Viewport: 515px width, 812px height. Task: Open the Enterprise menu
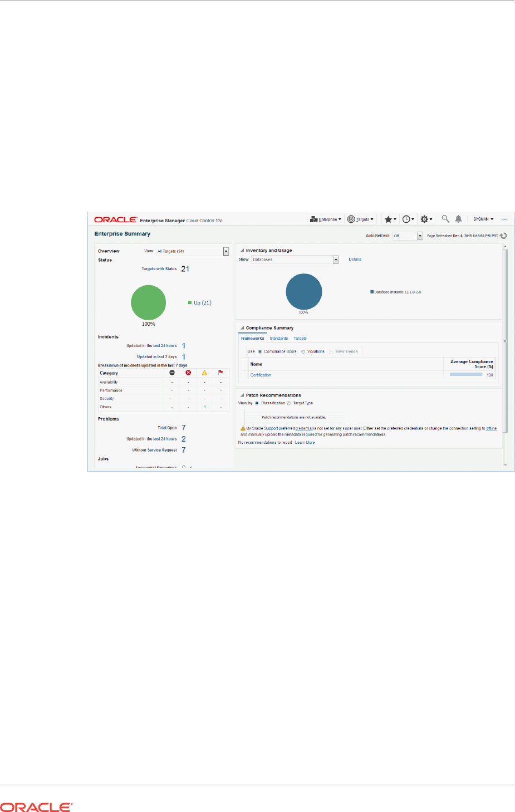tap(326, 219)
